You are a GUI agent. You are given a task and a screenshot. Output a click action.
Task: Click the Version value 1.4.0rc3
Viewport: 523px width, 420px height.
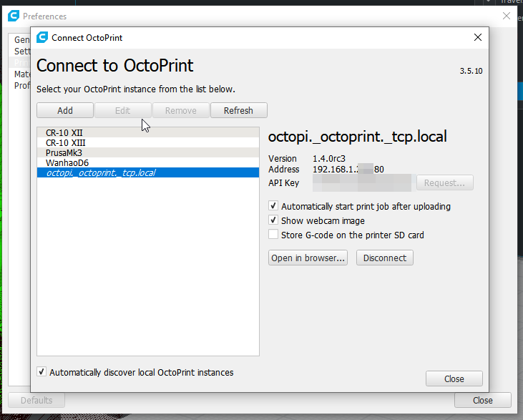(329, 158)
